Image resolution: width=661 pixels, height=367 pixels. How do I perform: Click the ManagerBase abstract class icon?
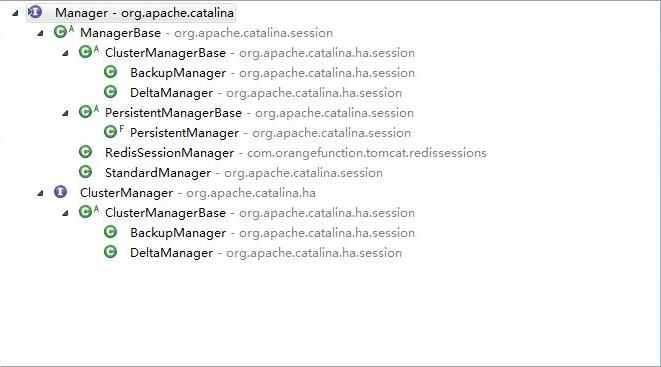pyautogui.click(x=61, y=32)
